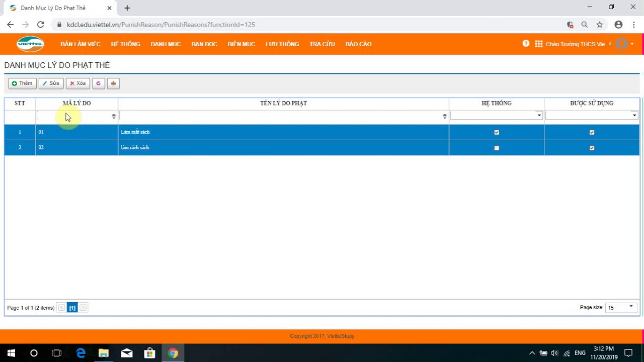The image size is (644, 362).
Task: Click the browser address bar URL
Action: tap(161, 24)
